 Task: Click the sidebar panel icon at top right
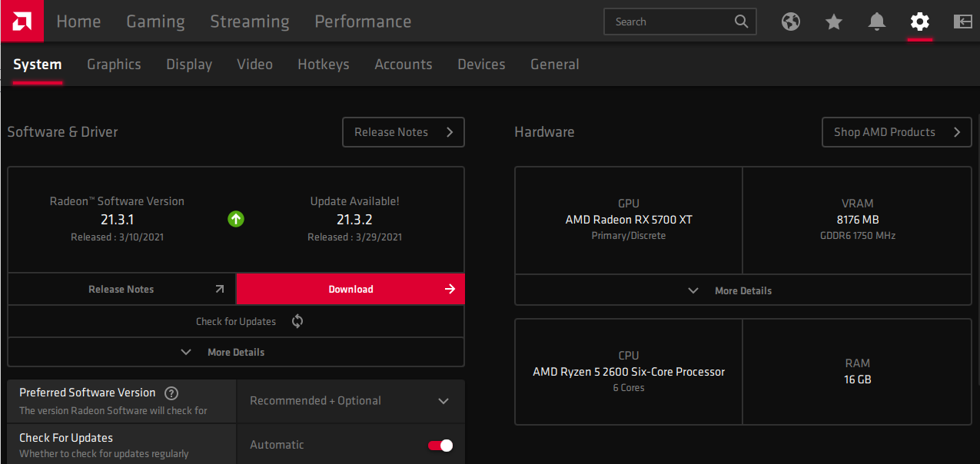(962, 22)
